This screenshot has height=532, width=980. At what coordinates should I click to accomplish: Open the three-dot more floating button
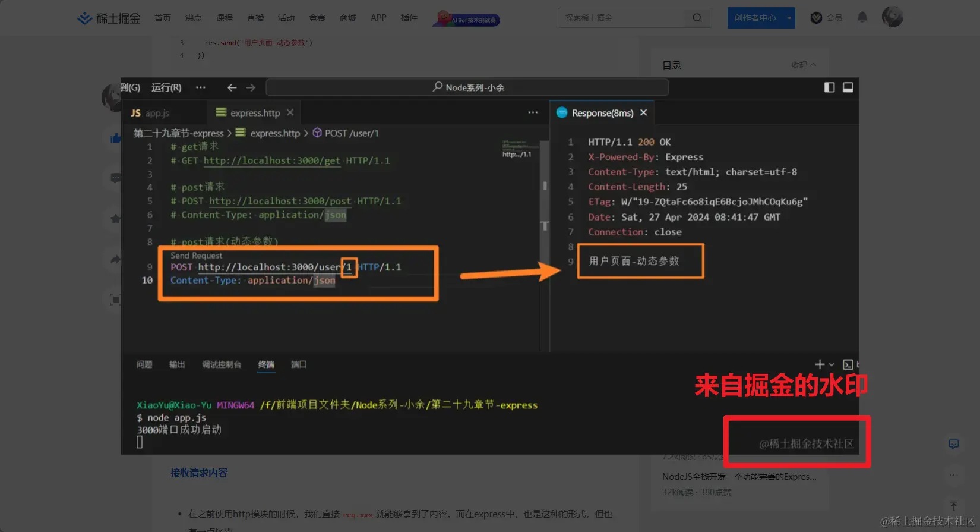pyautogui.click(x=953, y=475)
